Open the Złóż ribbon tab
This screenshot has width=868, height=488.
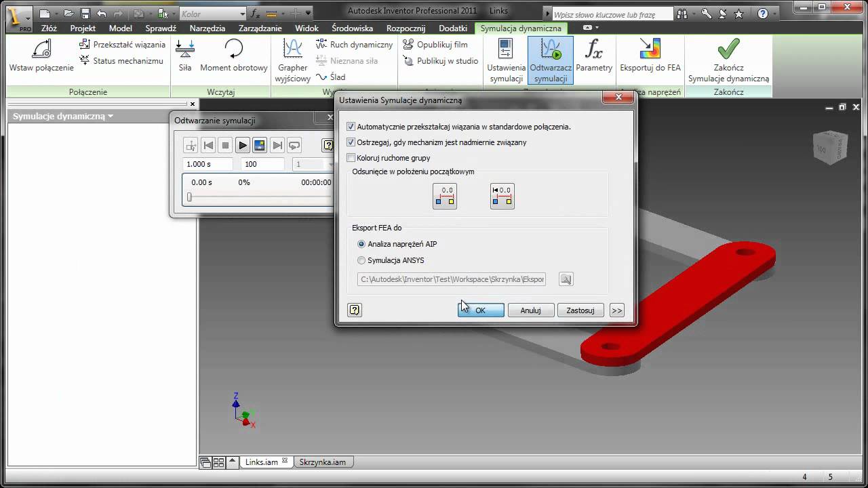coord(49,28)
